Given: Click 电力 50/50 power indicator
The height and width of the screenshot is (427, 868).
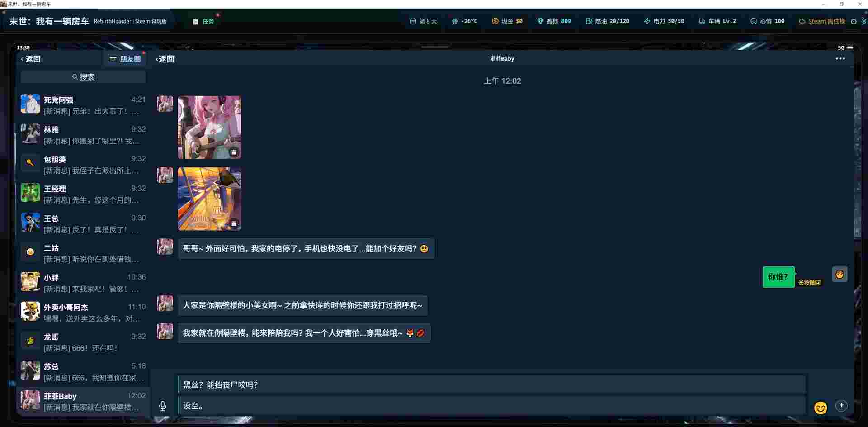Looking at the screenshot, I should (664, 21).
